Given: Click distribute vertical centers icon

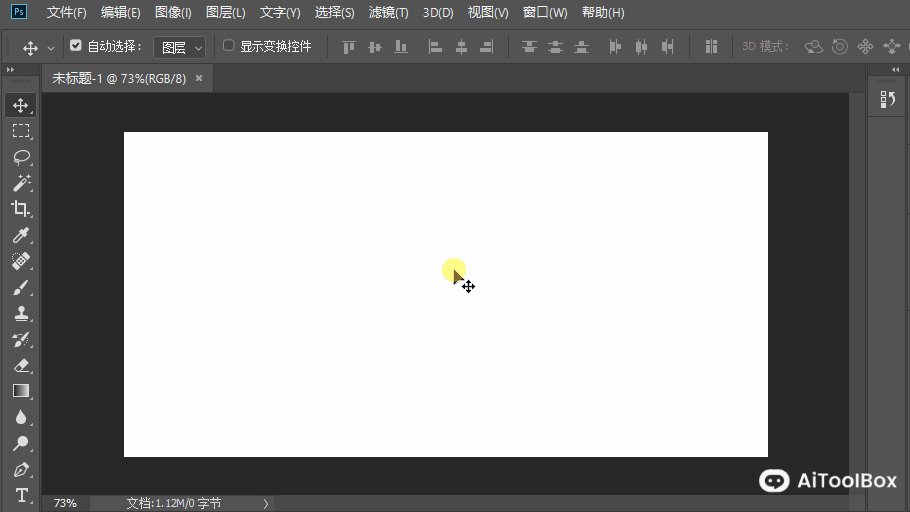Looking at the screenshot, I should [555, 47].
